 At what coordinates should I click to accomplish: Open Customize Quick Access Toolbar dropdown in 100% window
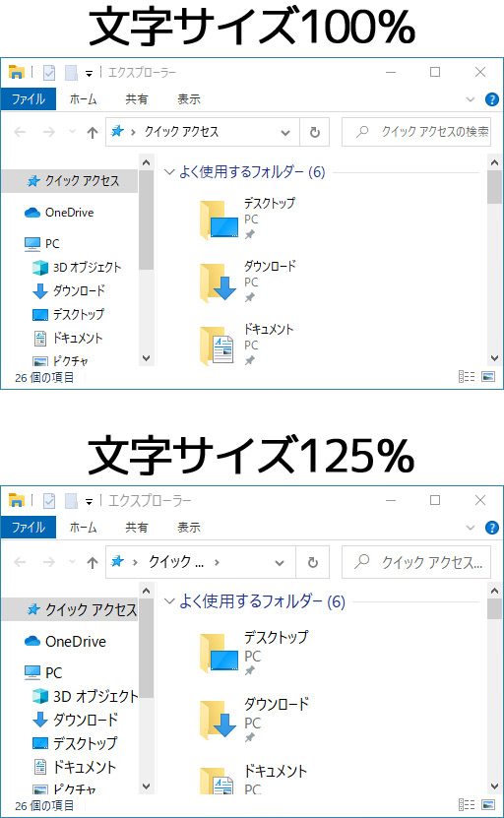[90, 74]
